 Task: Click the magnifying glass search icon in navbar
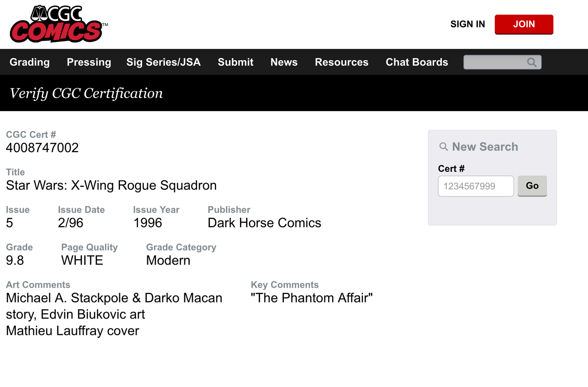click(532, 62)
